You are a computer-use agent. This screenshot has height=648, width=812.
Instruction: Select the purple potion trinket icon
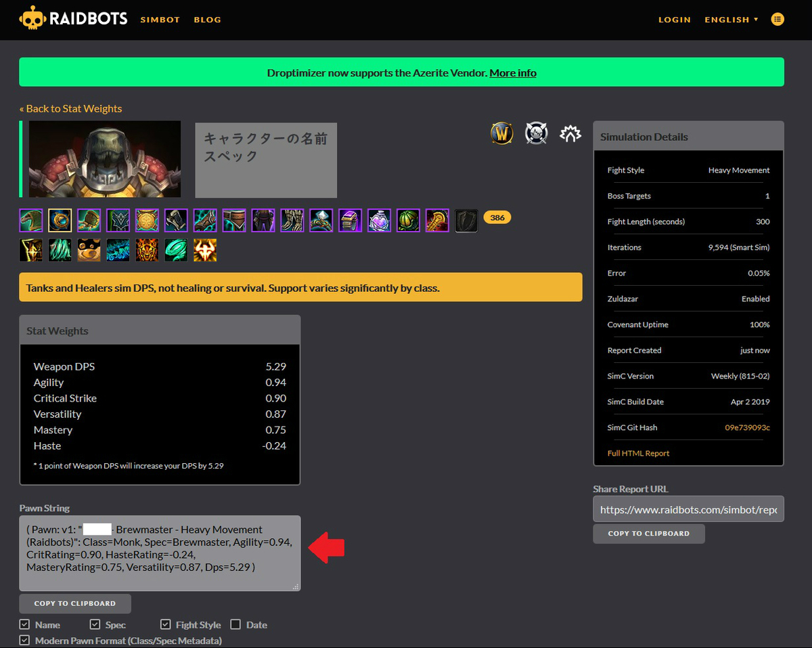[380, 220]
